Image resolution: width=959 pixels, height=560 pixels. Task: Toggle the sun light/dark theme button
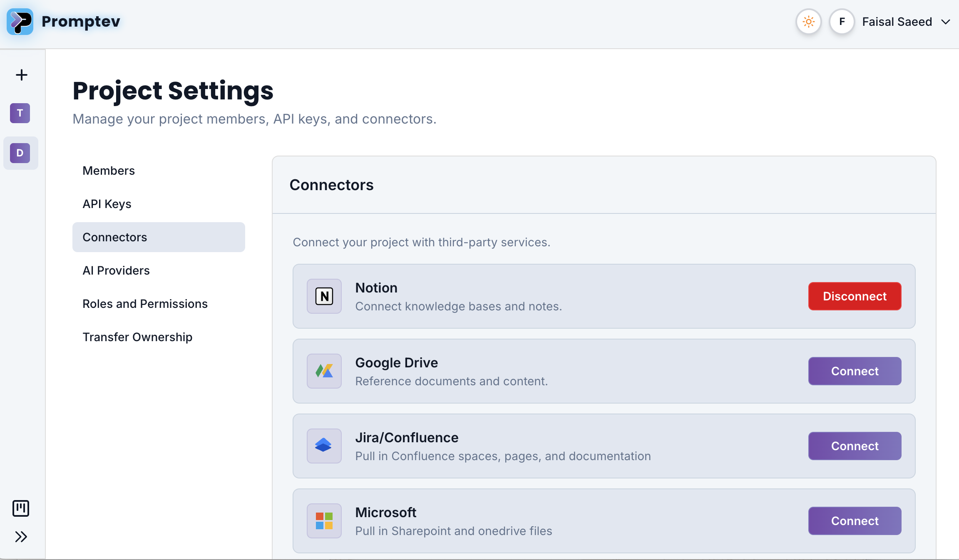pyautogui.click(x=808, y=22)
